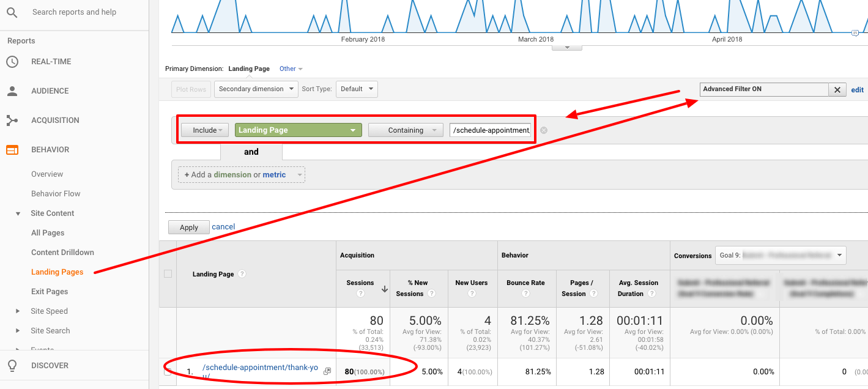Click the filter value input containing /schedule-appointment
The width and height of the screenshot is (868, 389).
point(491,130)
